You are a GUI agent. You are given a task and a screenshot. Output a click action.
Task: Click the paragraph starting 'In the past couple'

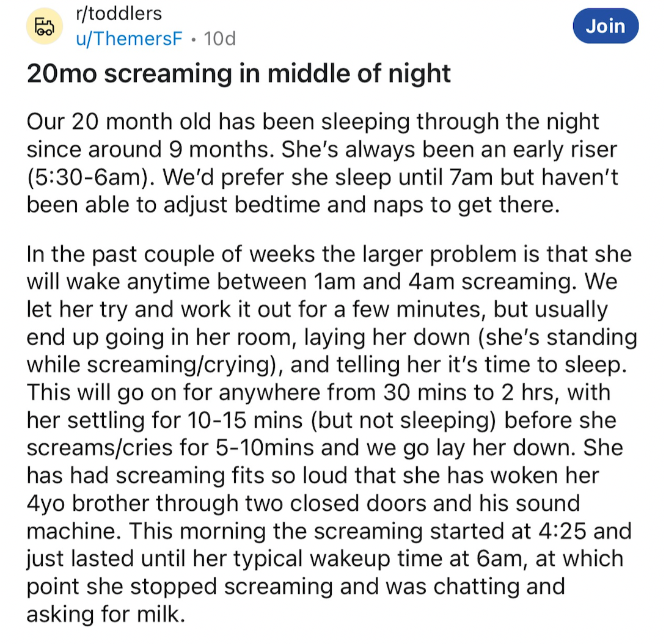(x=332, y=434)
